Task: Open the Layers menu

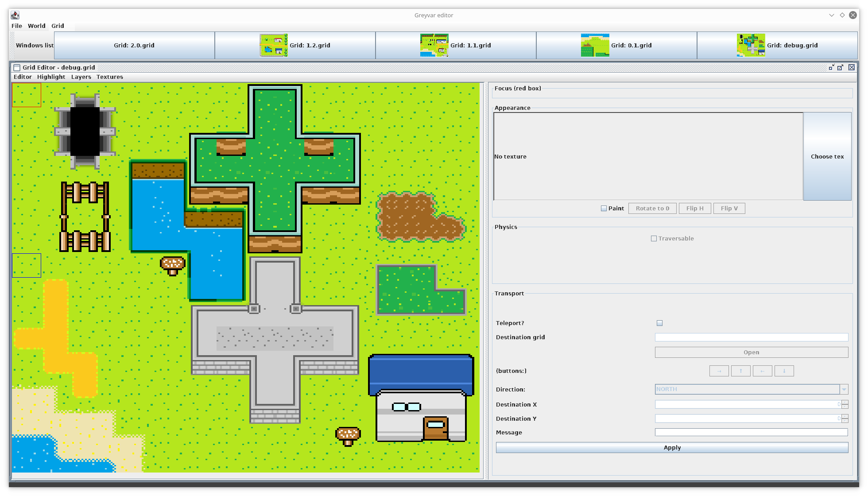Action: click(x=81, y=77)
